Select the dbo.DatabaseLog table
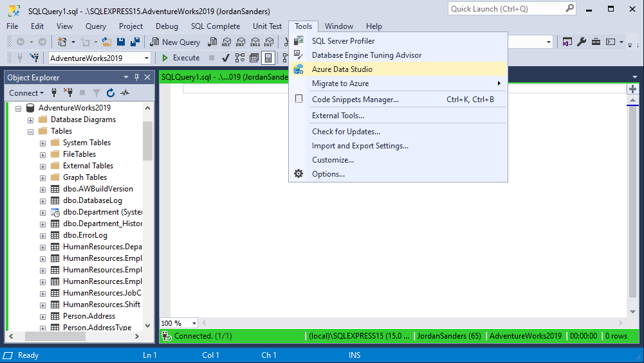Viewport: 644px width, 363px height. pyautogui.click(x=93, y=200)
